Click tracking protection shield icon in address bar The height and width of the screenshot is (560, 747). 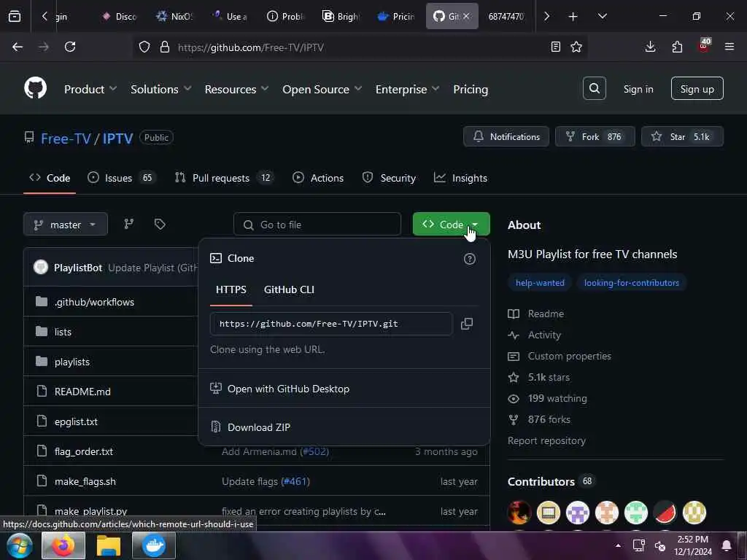point(144,47)
